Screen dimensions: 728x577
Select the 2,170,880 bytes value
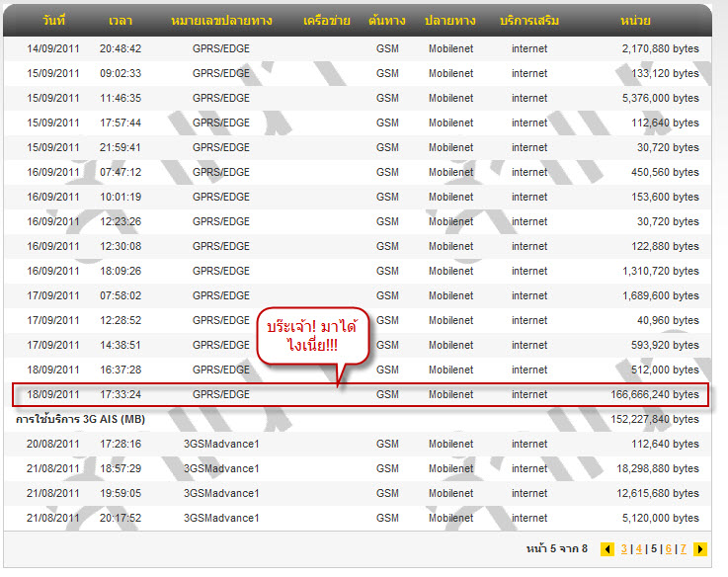(660, 48)
